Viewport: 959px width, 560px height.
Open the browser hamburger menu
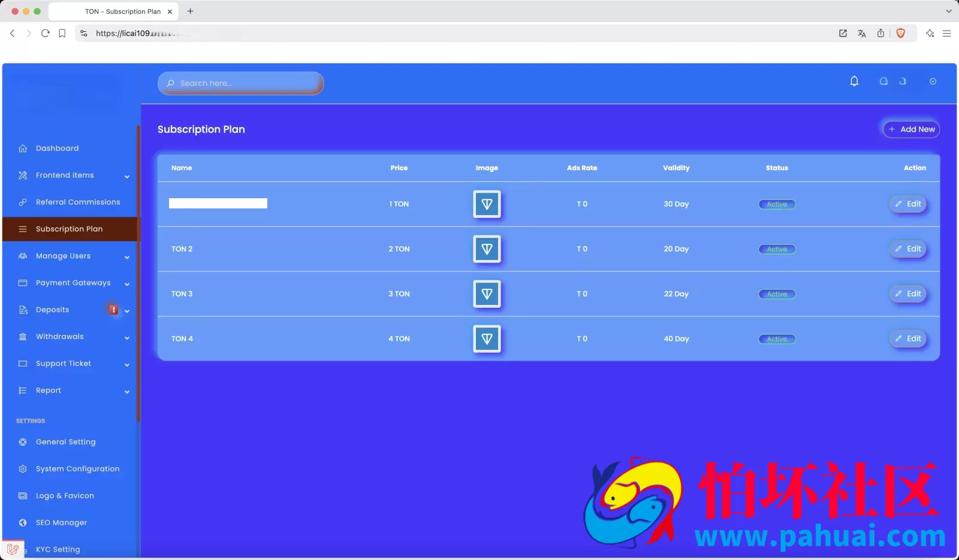coord(947,34)
